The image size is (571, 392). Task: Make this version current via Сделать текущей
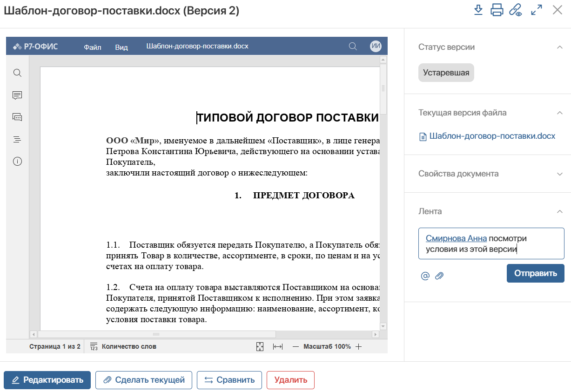pyautogui.click(x=144, y=380)
